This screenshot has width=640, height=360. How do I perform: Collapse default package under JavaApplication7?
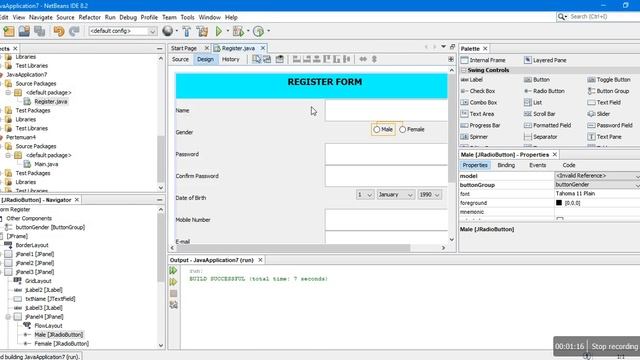point(8,93)
